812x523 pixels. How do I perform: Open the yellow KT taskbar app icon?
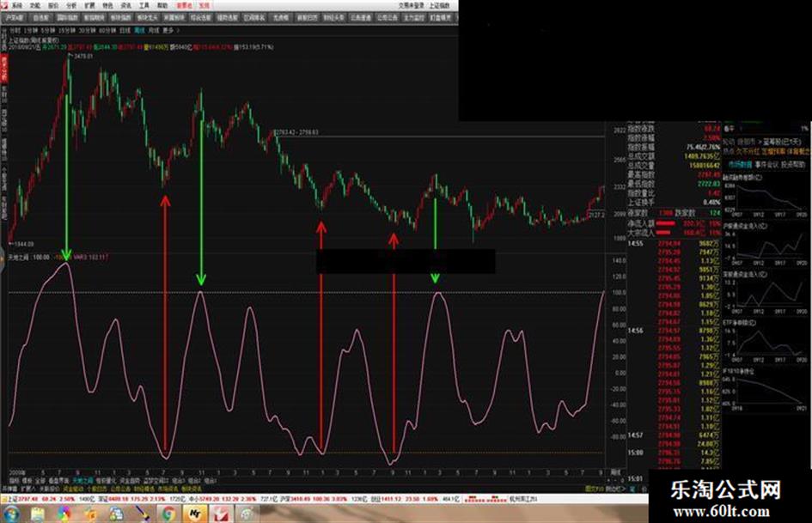point(195,514)
